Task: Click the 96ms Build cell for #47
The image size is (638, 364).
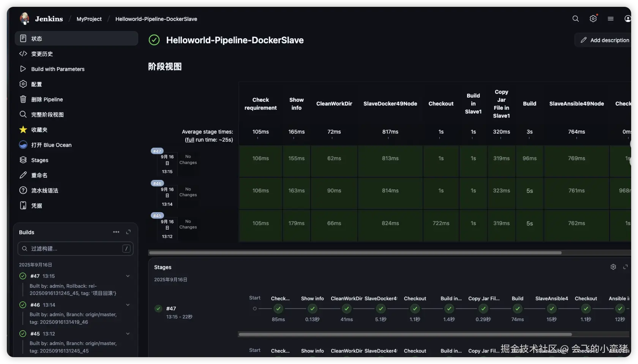Action: tap(529, 161)
